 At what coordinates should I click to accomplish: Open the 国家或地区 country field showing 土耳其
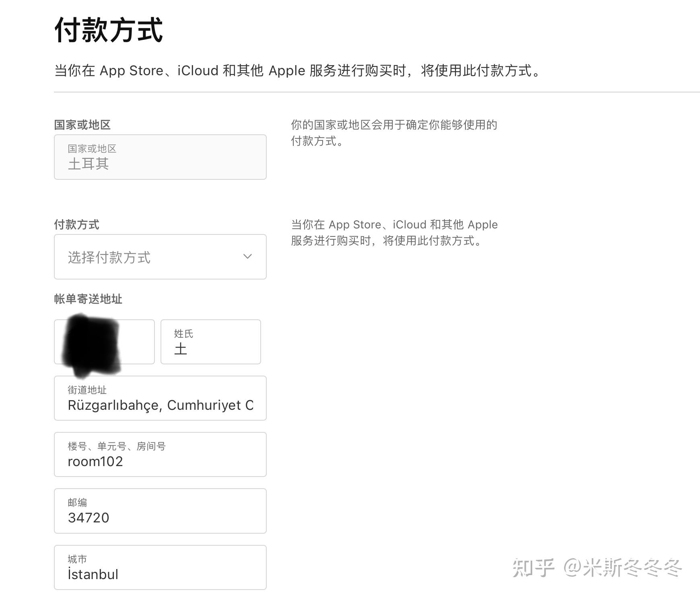click(x=160, y=157)
